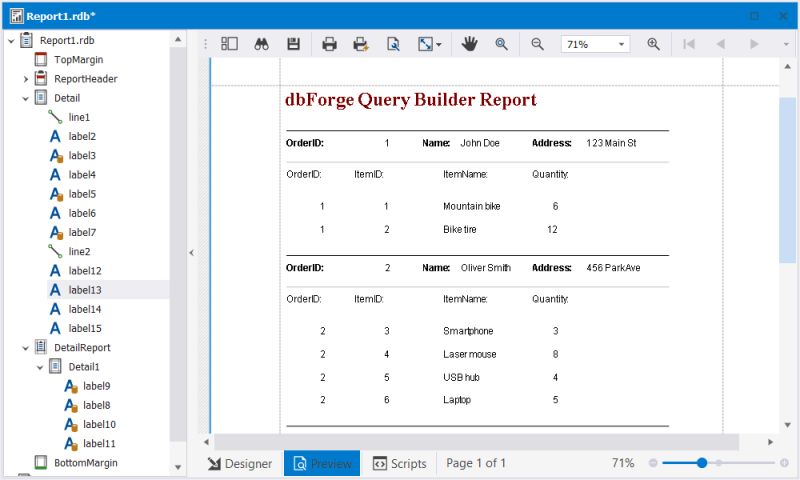Select BottomMargin in the tree
The height and width of the screenshot is (480, 800).
tap(86, 463)
